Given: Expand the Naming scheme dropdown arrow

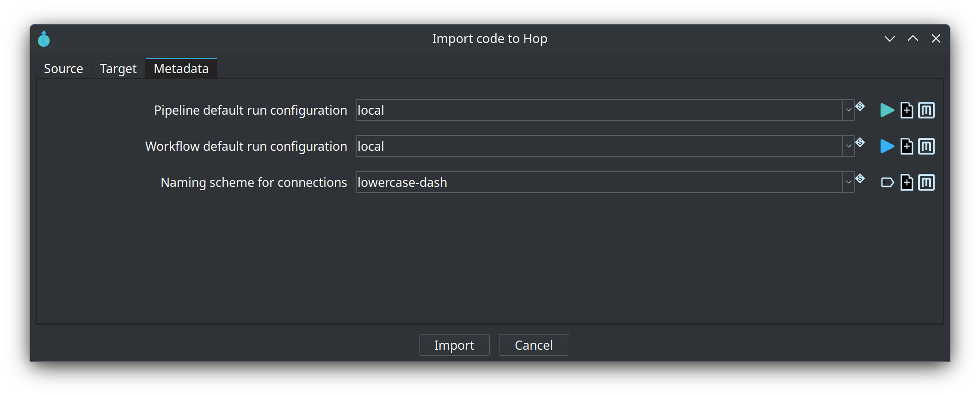Looking at the screenshot, I should 848,182.
